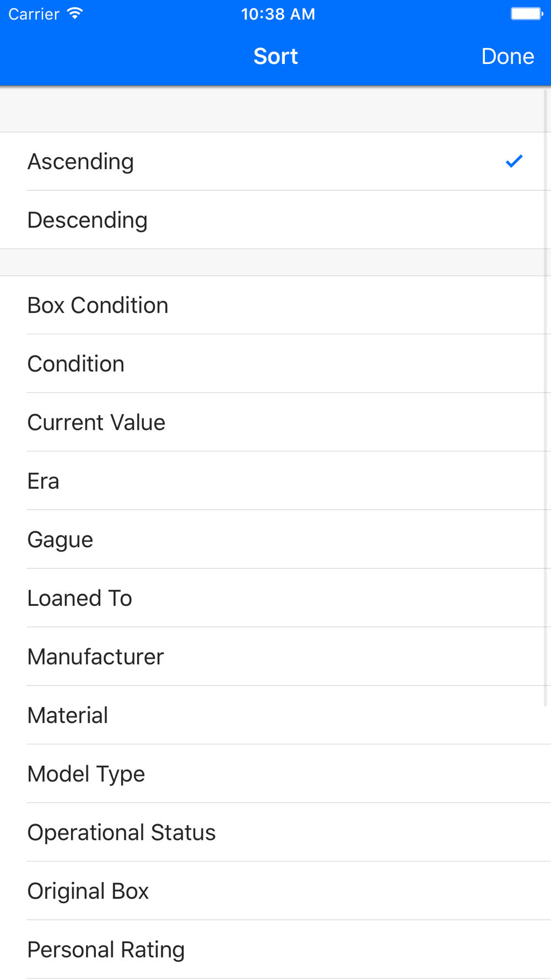Image resolution: width=551 pixels, height=980 pixels.
Task: Tap the Wi-Fi status icon
Action: 75,14
